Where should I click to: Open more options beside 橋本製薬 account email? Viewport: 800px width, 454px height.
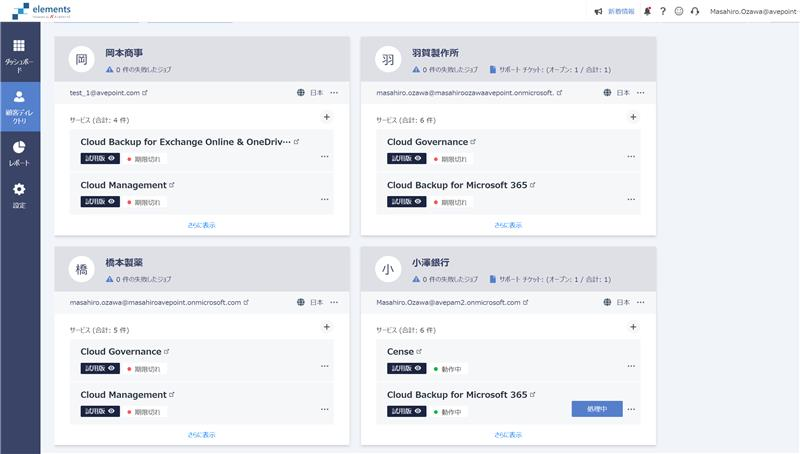click(x=334, y=302)
